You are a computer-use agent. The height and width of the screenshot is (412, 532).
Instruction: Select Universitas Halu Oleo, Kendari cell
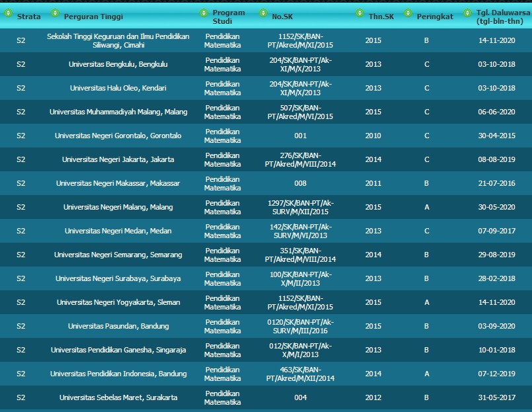118,88
